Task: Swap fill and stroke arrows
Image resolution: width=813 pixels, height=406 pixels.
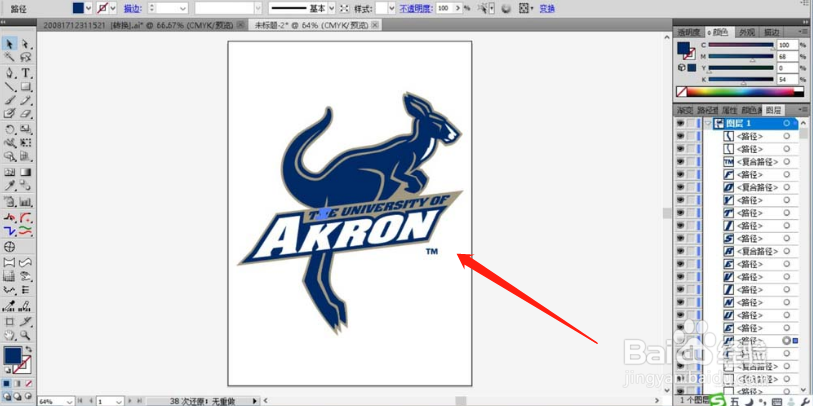Action: [x=29, y=349]
